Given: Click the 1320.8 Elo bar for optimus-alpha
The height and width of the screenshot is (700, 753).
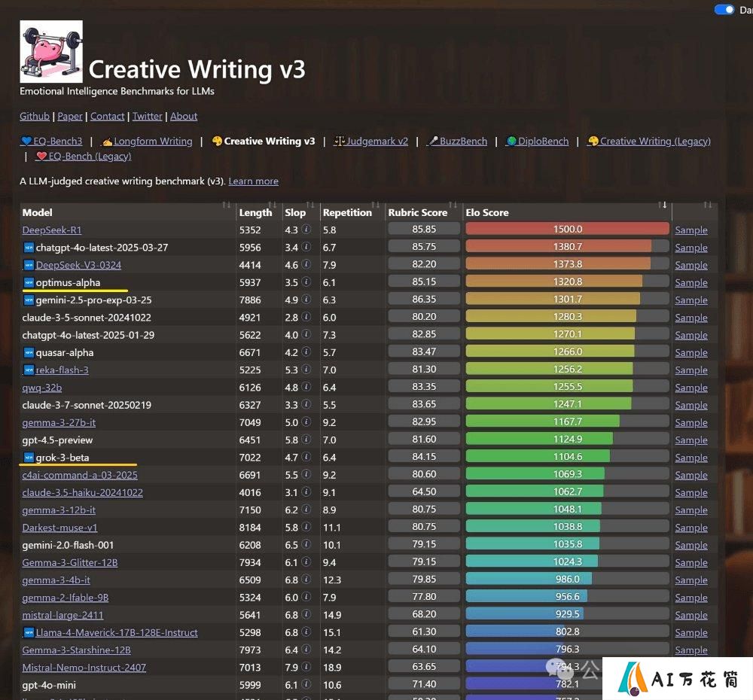Looking at the screenshot, I should click(x=567, y=282).
